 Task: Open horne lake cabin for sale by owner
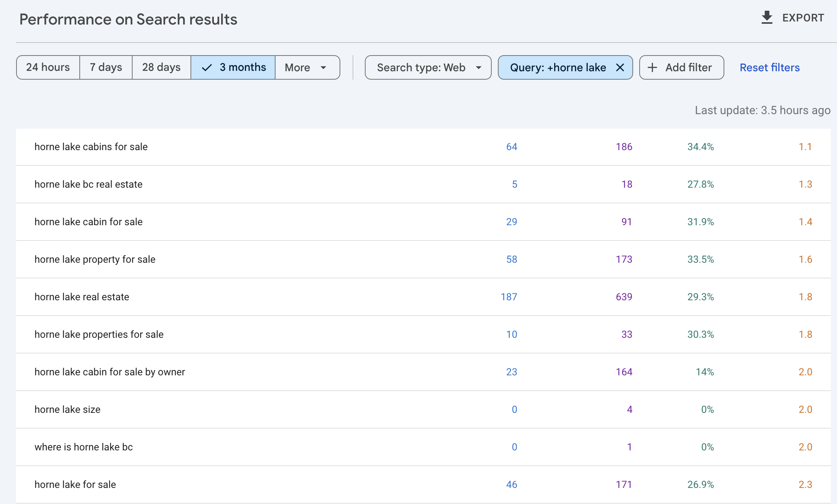pos(110,372)
